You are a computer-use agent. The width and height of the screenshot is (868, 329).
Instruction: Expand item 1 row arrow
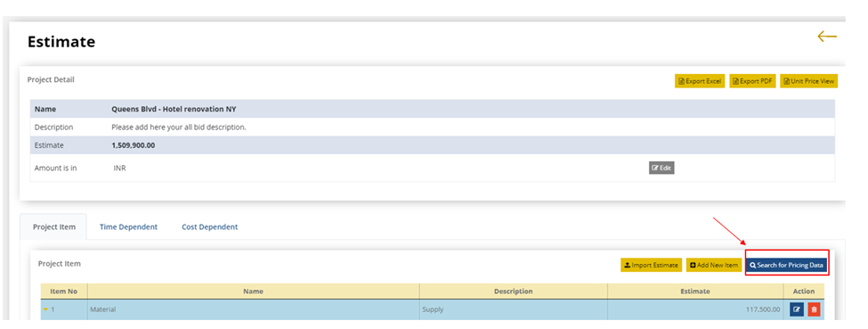click(x=46, y=309)
